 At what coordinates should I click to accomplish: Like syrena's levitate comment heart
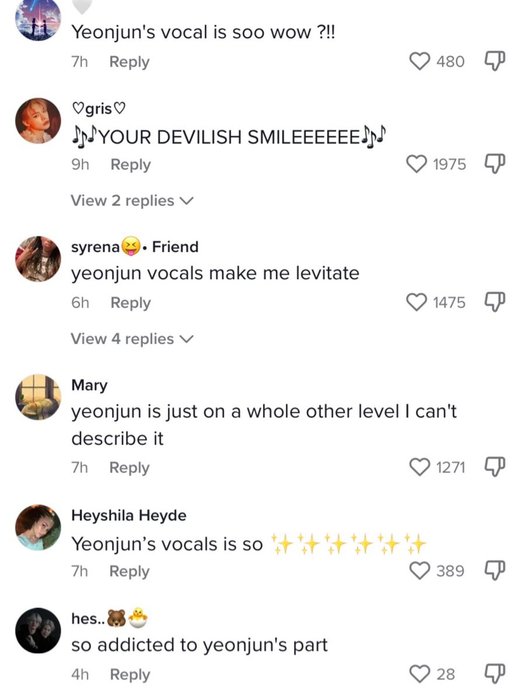point(417,302)
